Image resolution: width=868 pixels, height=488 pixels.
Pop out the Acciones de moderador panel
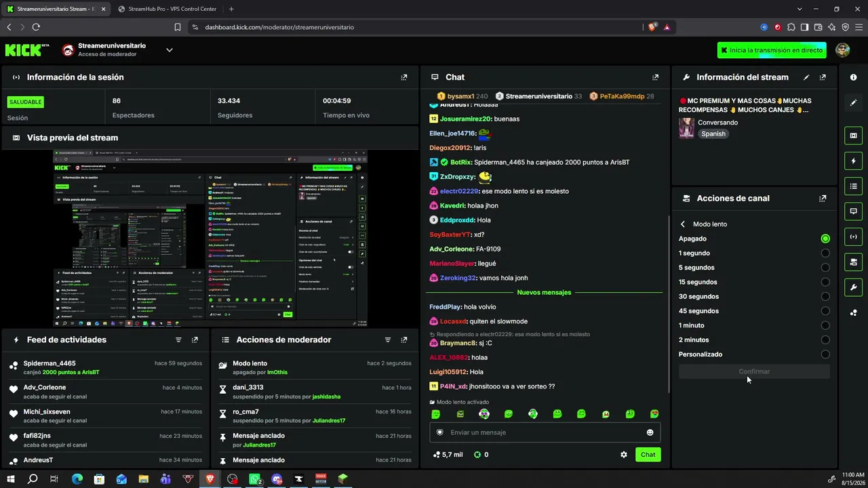coord(404,340)
